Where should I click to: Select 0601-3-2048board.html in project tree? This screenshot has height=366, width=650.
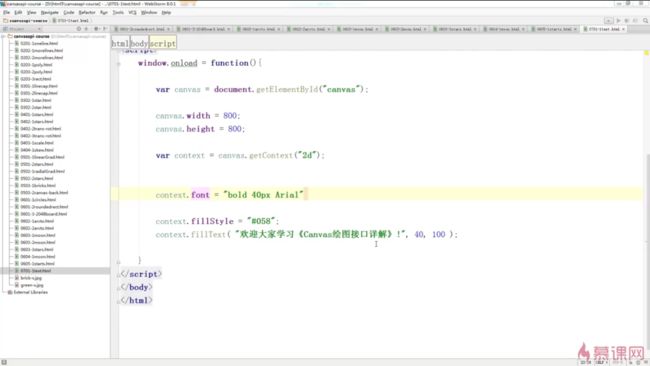pos(44,214)
